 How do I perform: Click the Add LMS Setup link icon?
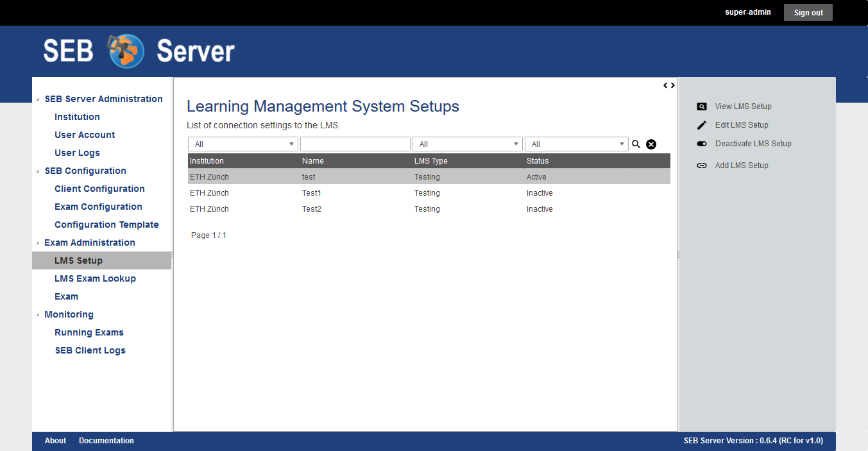[702, 166]
